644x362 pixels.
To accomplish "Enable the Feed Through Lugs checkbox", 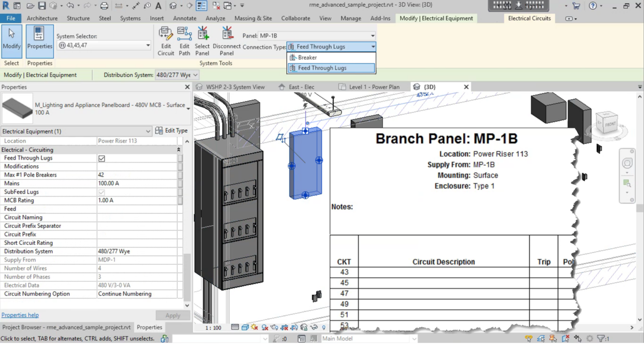I will coord(101,158).
